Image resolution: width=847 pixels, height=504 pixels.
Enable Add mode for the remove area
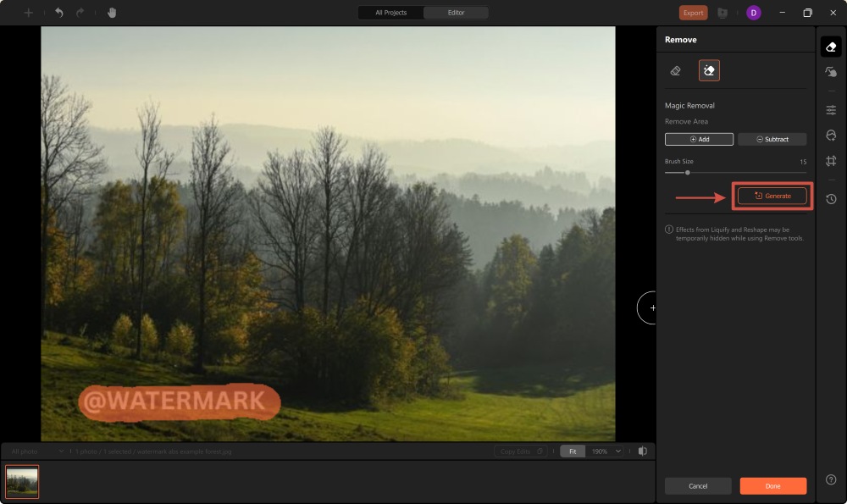(699, 139)
